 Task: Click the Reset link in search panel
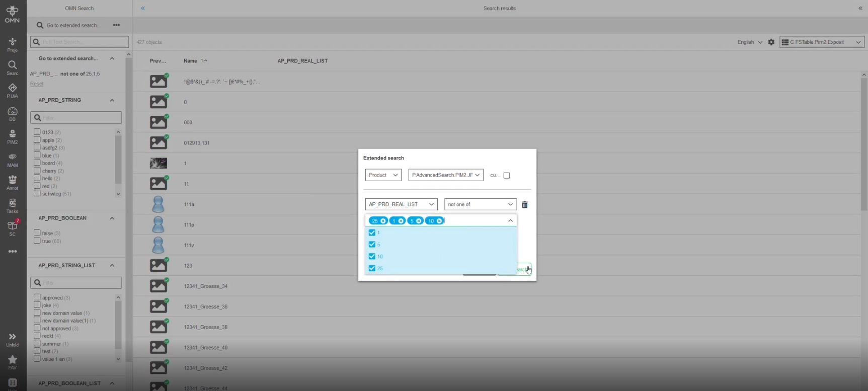[36, 84]
